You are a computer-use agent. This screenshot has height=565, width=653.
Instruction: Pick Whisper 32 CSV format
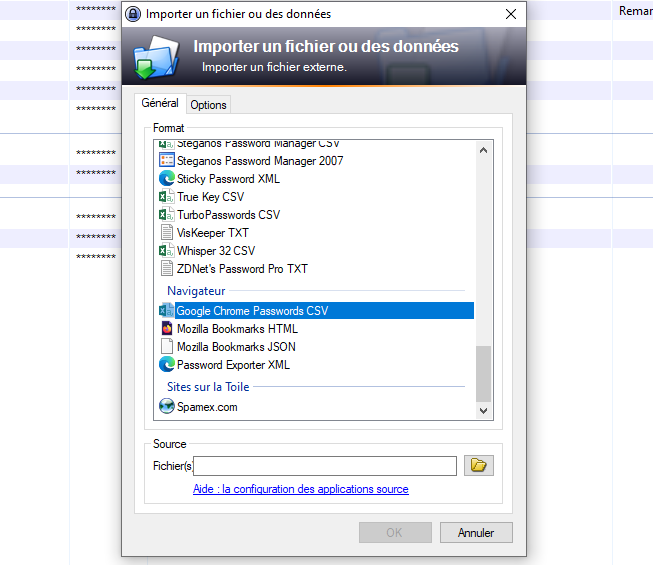point(216,251)
